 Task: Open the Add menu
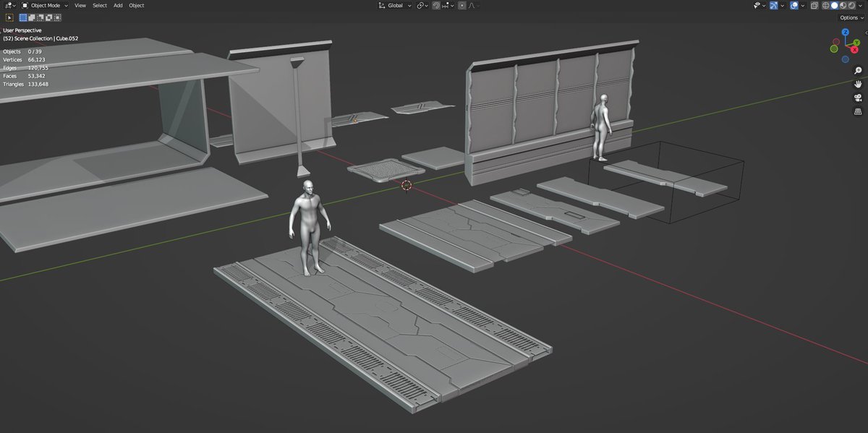coord(117,5)
